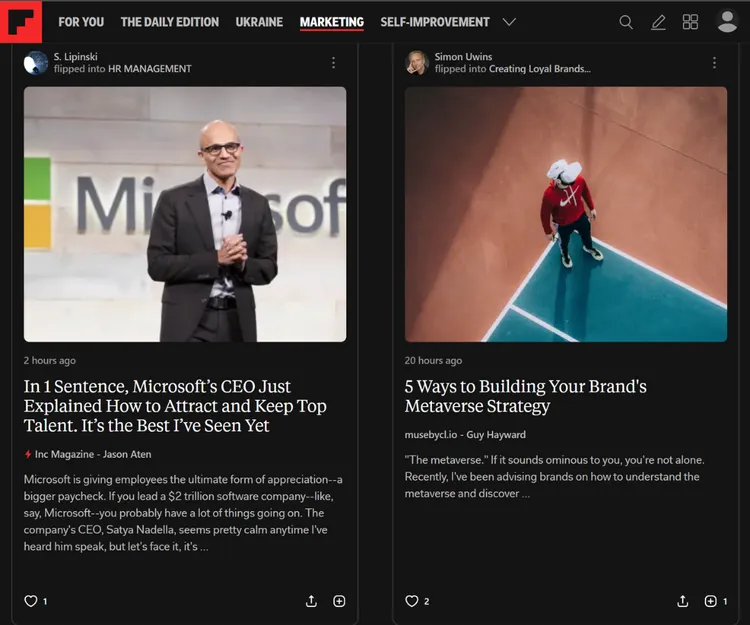Open the three-dot menu on Simon Uwins' card
This screenshot has height=625, width=750.
point(714,63)
